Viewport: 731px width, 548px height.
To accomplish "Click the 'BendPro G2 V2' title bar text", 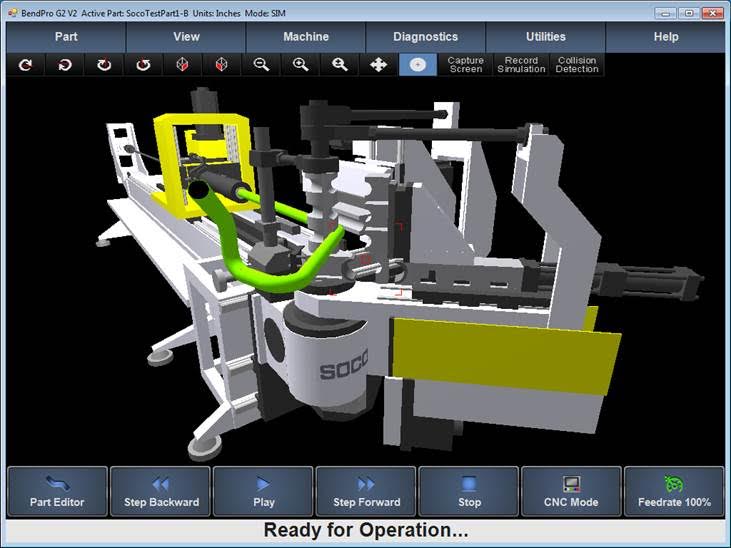I will (x=49, y=13).
